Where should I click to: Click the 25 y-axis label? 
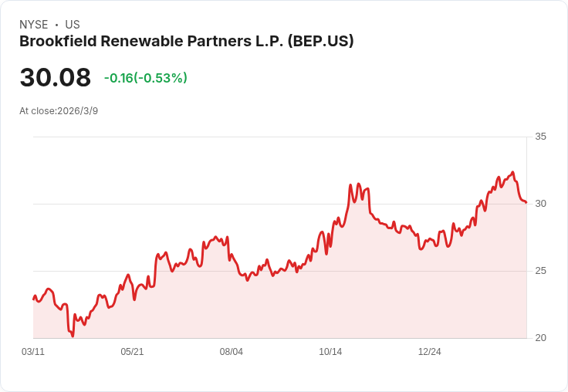point(540,271)
